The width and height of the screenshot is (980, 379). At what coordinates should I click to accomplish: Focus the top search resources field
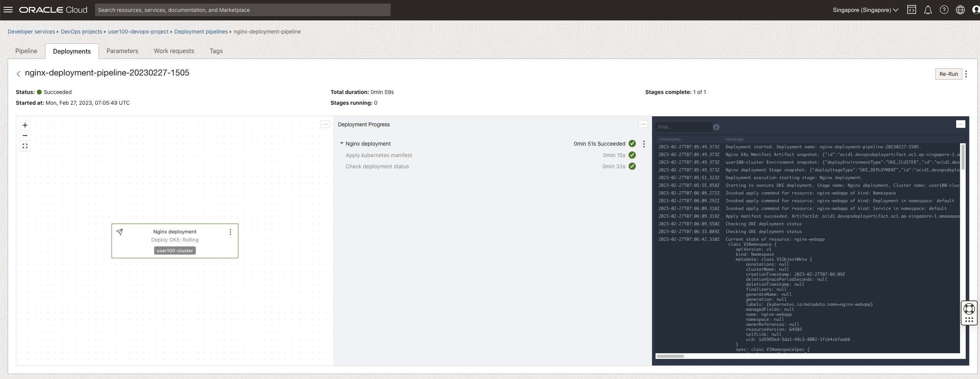[x=243, y=10]
